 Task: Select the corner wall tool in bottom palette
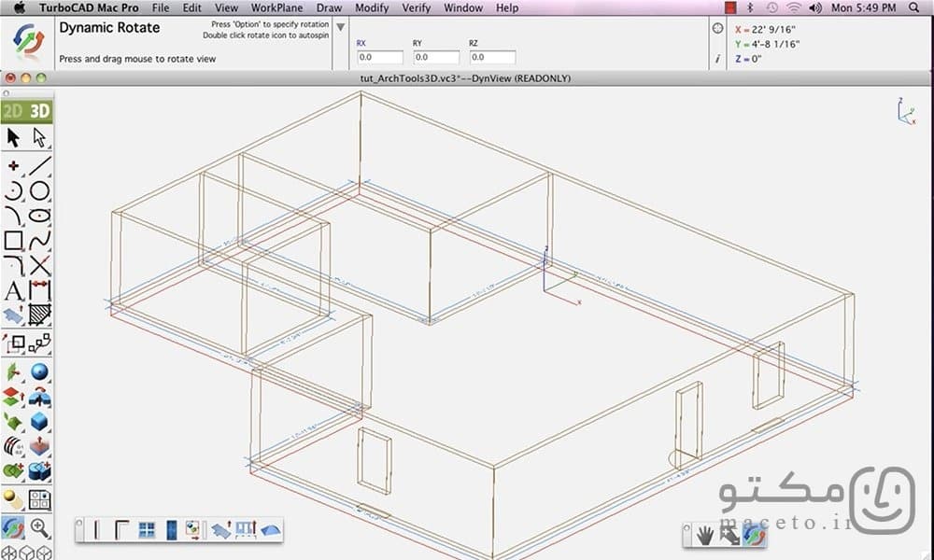click(x=121, y=529)
